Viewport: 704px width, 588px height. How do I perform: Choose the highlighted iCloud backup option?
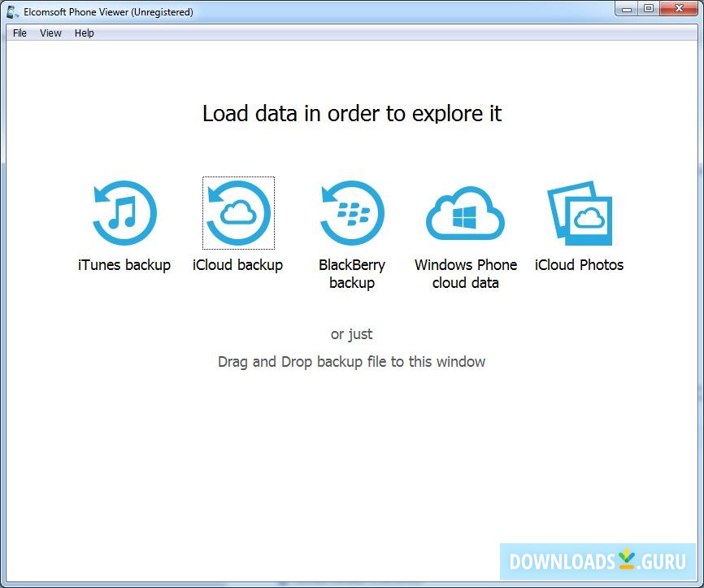[x=237, y=211]
